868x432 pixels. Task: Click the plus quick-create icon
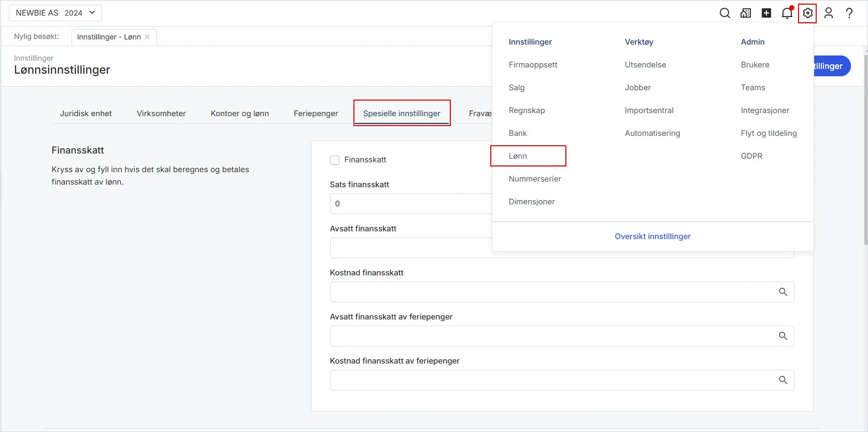(766, 13)
